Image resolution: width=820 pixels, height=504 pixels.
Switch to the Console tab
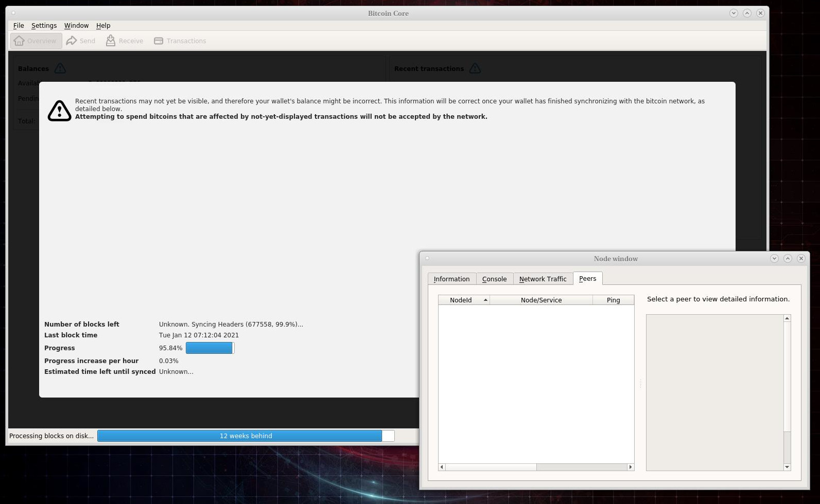coord(494,279)
